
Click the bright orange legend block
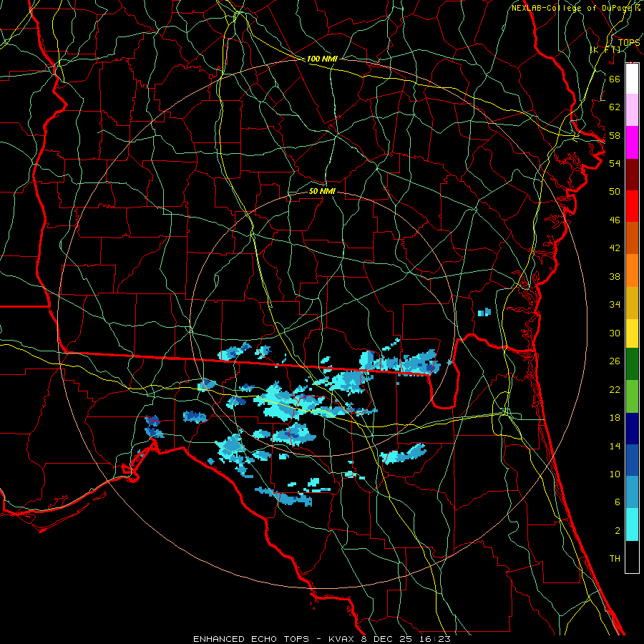[632, 270]
